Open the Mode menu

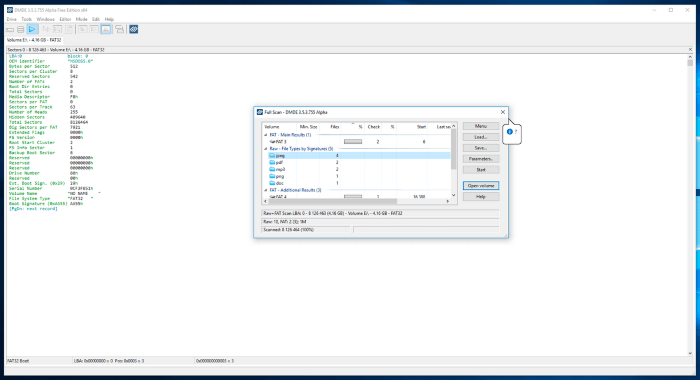click(x=81, y=19)
